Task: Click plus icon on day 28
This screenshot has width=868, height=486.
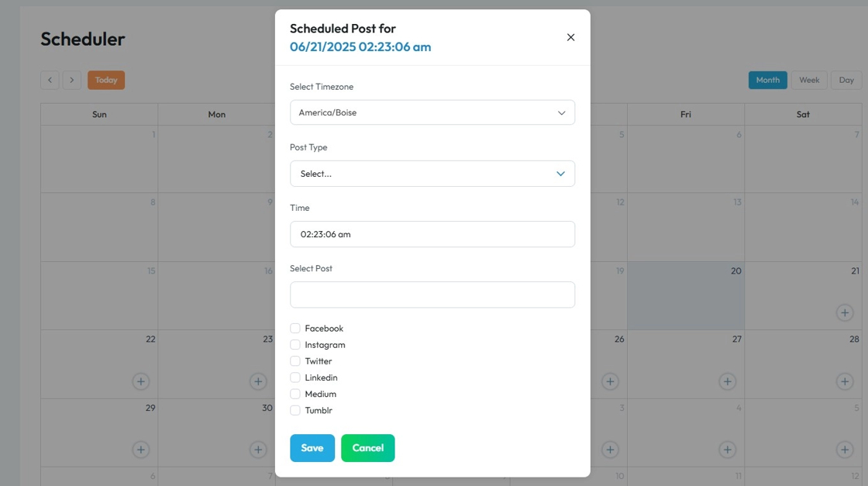Action: point(844,381)
